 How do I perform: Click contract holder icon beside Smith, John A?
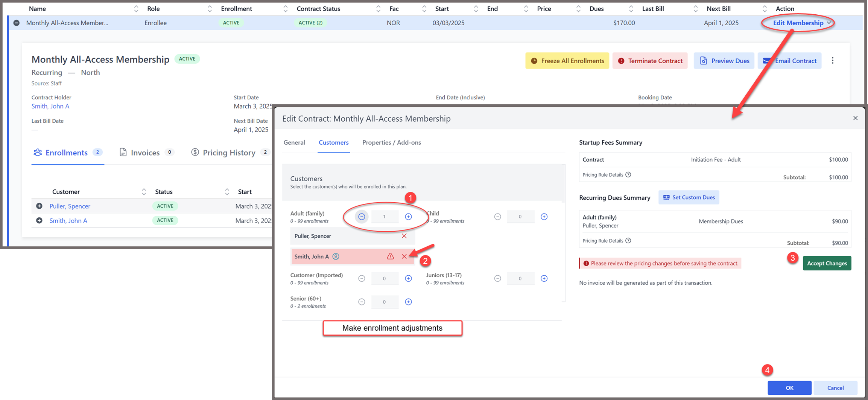click(x=336, y=256)
